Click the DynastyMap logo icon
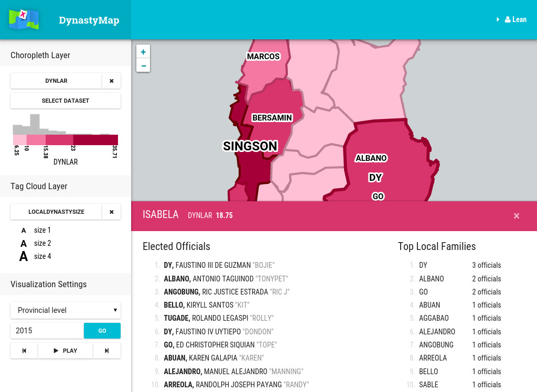This screenshot has width=537, height=392. [x=24, y=20]
